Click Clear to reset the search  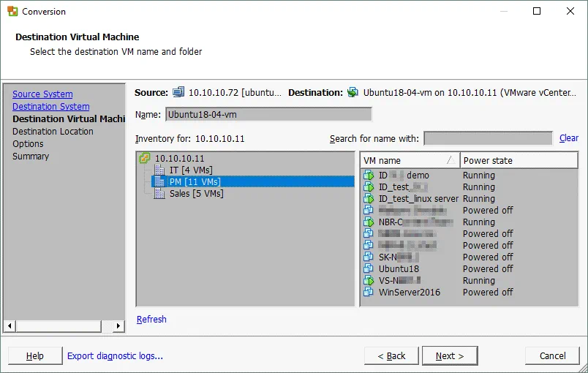point(568,137)
